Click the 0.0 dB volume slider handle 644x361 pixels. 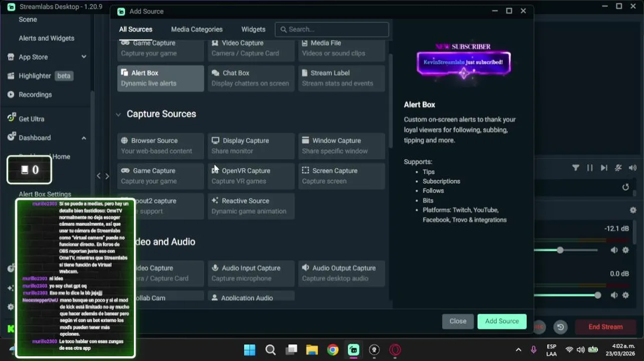(x=597, y=295)
